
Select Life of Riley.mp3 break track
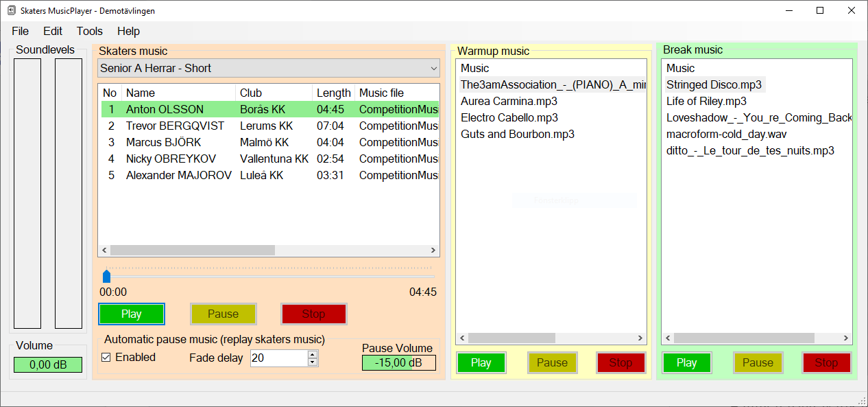point(706,101)
